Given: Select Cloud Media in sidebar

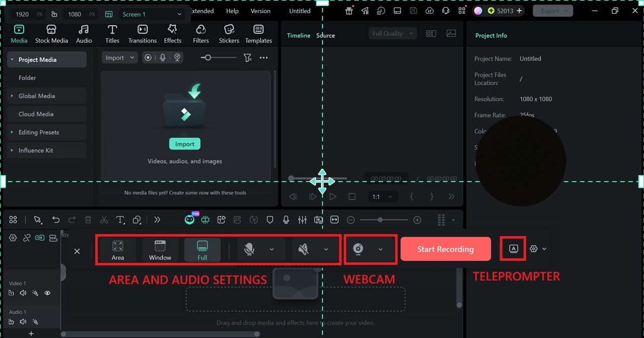Looking at the screenshot, I should point(36,114).
